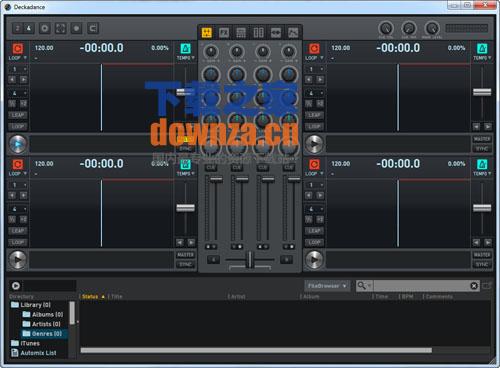Select Library (0) in directory tree
This screenshot has height=368, width=500.
coord(31,305)
